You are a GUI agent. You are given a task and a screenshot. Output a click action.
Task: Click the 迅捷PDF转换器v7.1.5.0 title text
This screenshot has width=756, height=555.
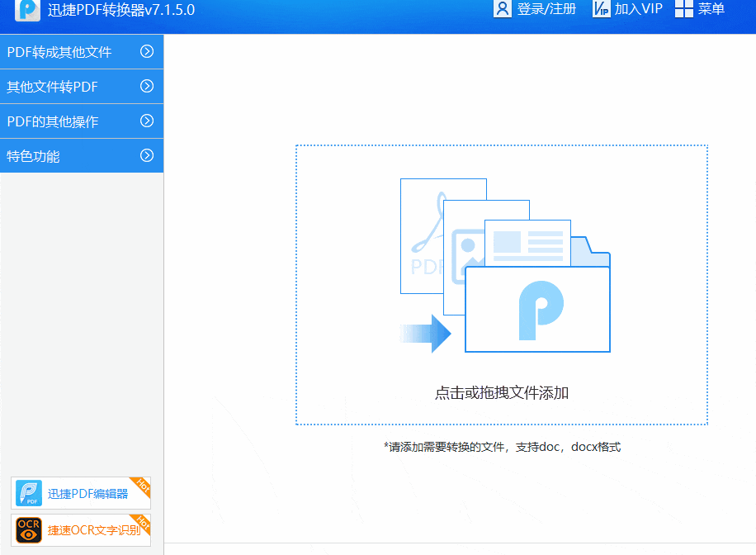click(121, 10)
